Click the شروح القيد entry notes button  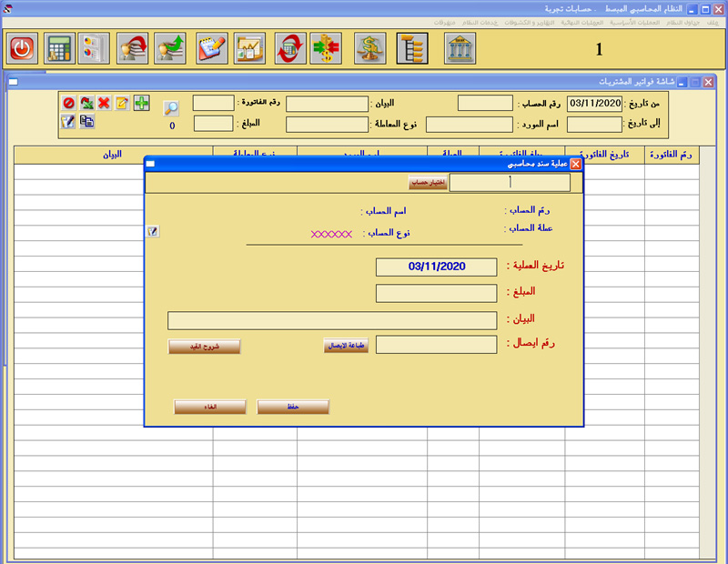point(204,346)
